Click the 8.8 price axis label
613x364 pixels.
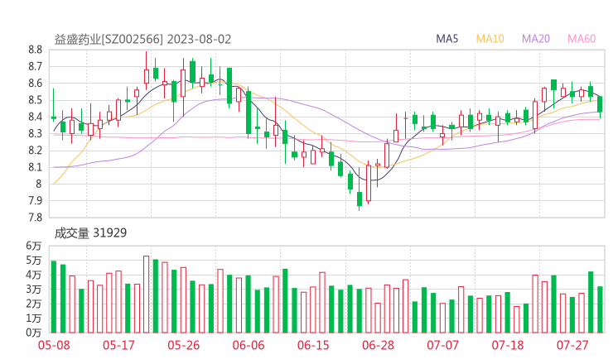35,50
